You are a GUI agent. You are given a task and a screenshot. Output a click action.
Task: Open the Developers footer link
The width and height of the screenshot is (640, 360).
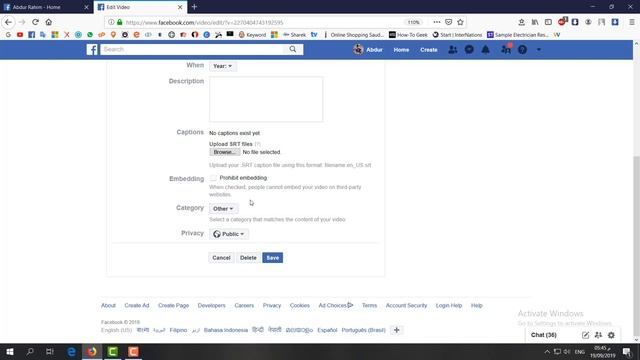[x=211, y=305]
